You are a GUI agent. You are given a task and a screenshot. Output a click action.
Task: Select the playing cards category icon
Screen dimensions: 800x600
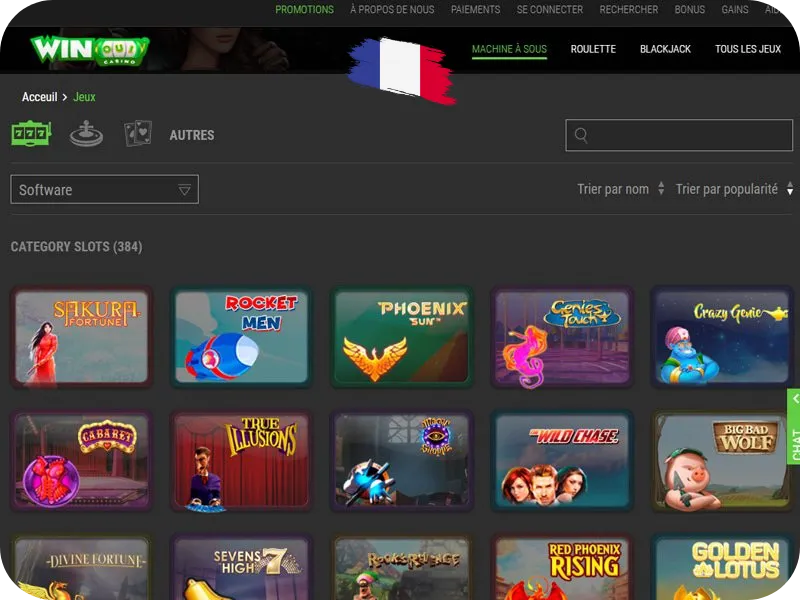pyautogui.click(x=138, y=134)
